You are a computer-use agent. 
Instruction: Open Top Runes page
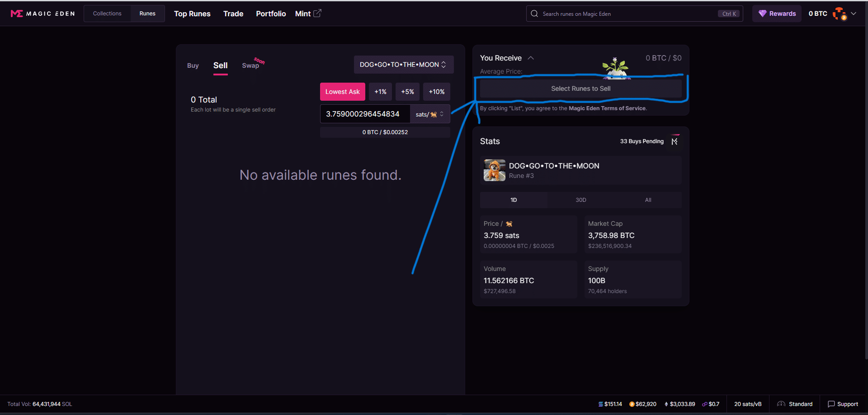[192, 14]
